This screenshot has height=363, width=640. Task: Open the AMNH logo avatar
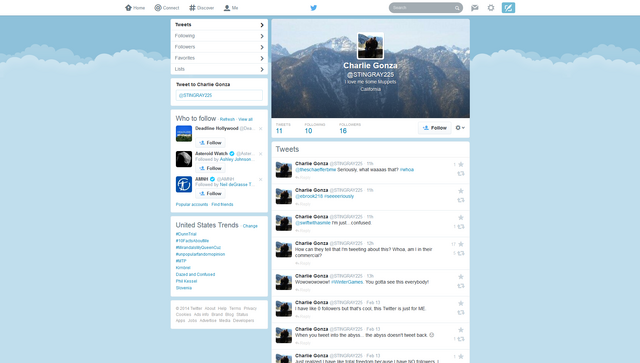tap(184, 185)
